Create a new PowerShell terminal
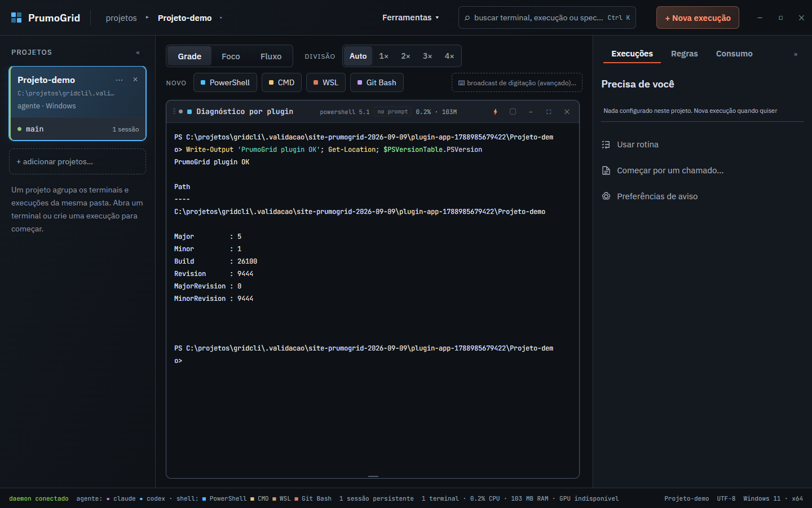812x508 pixels. click(x=225, y=82)
